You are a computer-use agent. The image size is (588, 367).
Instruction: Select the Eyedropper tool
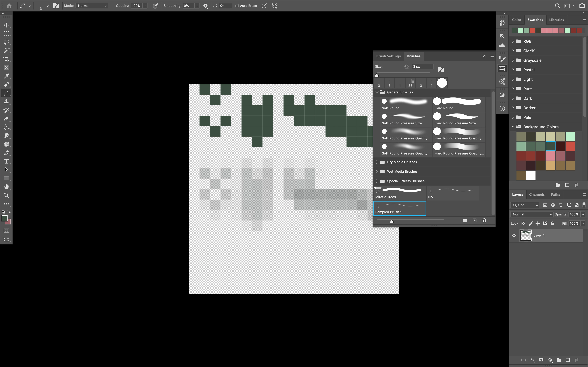click(7, 76)
